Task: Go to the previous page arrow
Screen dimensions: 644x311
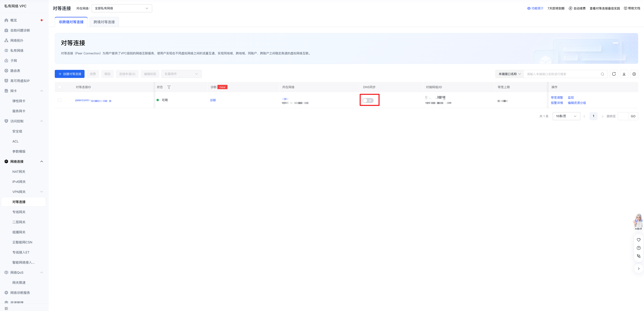Action: [x=584, y=116]
